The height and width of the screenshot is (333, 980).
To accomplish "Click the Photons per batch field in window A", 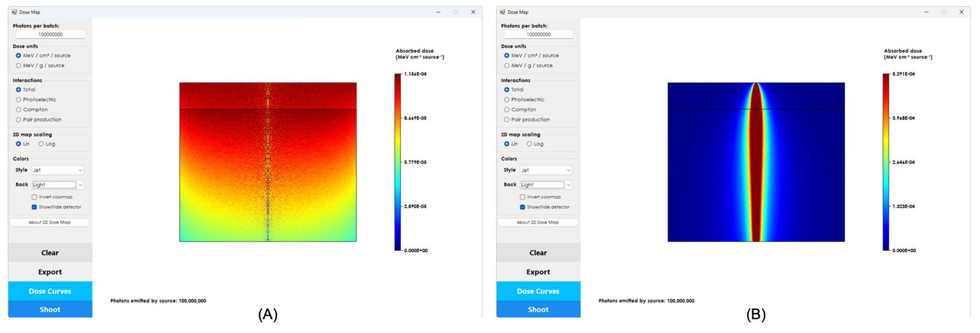I will point(50,34).
